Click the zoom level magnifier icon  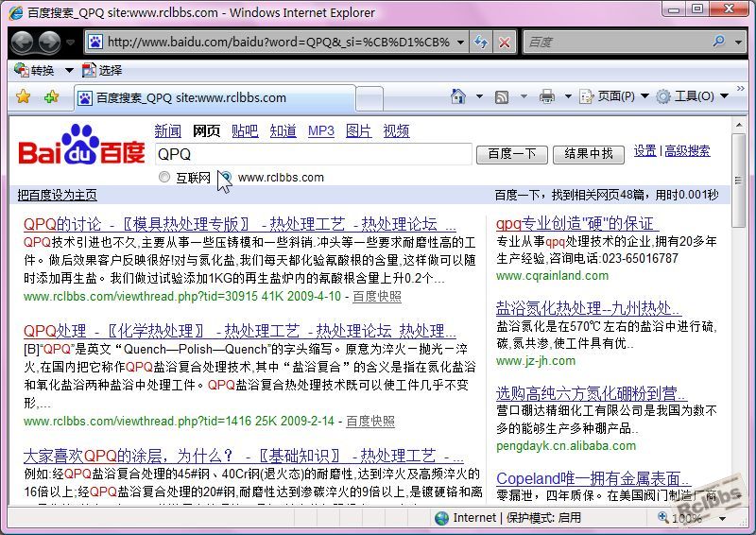pos(664,518)
